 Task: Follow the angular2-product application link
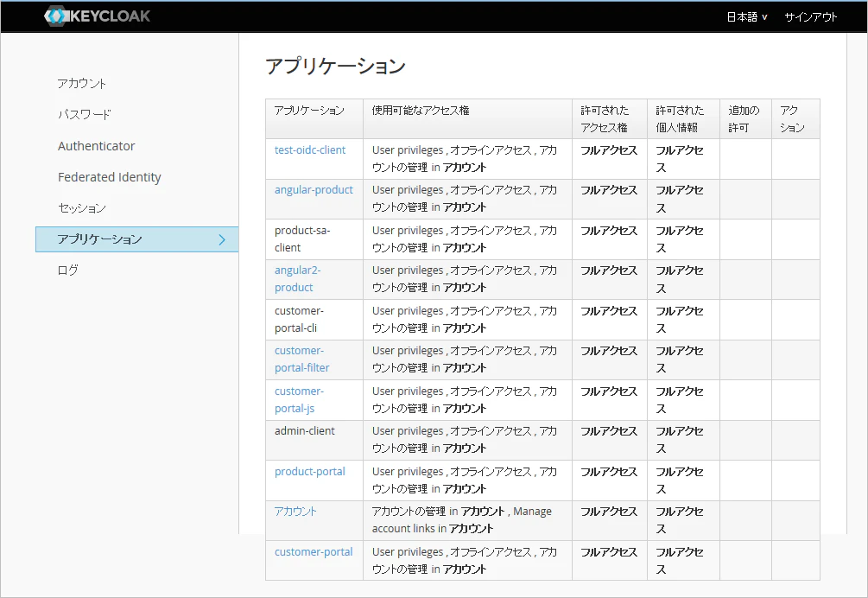coord(298,278)
